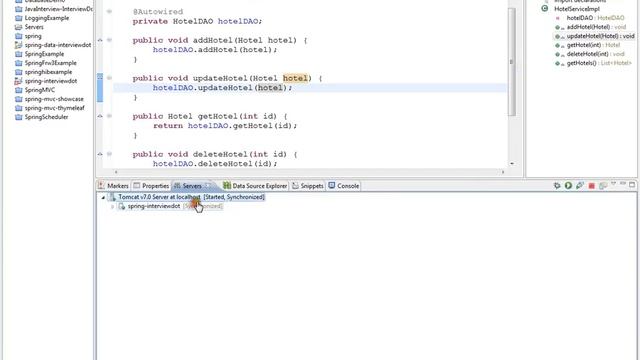Click override marker beside addHotel
The height and width of the screenshot is (360, 640).
(x=100, y=40)
